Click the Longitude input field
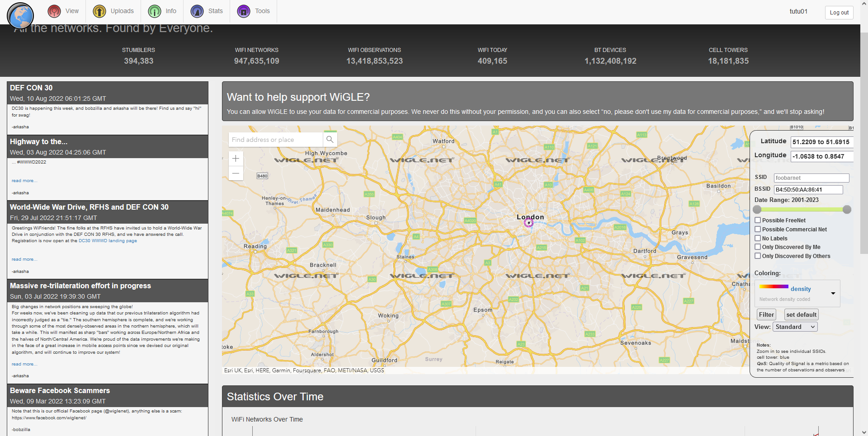Viewport: 868px width, 436px height. click(822, 156)
